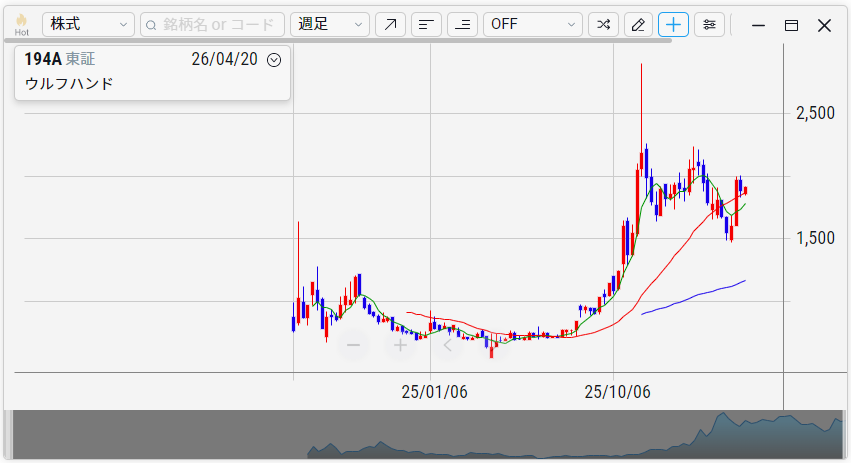Open the 株式 instrument type dropdown
The width and height of the screenshot is (851, 463).
click(x=88, y=25)
